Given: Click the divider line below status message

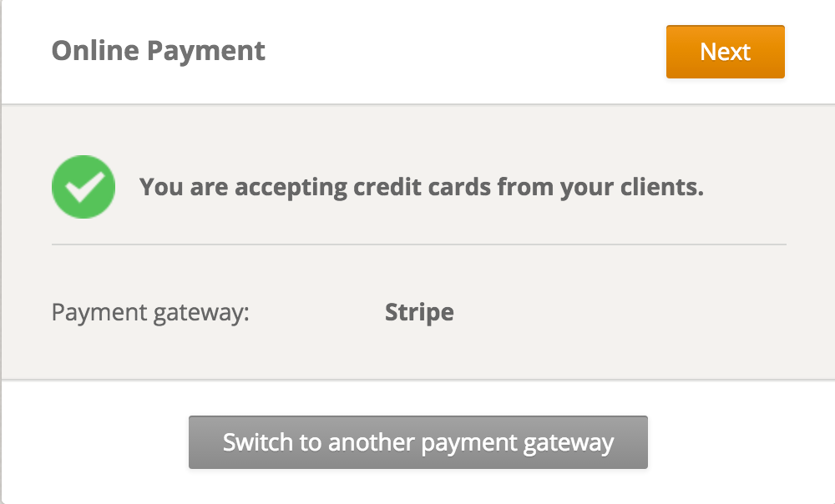Looking at the screenshot, I should click(x=419, y=244).
